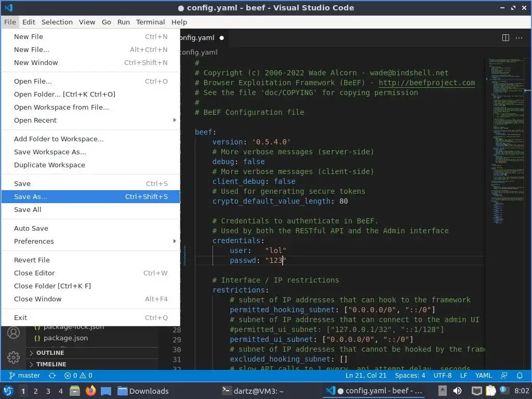Viewport: 532px width, 399px height.
Task: Click the minimap code overview
Action: [507, 141]
